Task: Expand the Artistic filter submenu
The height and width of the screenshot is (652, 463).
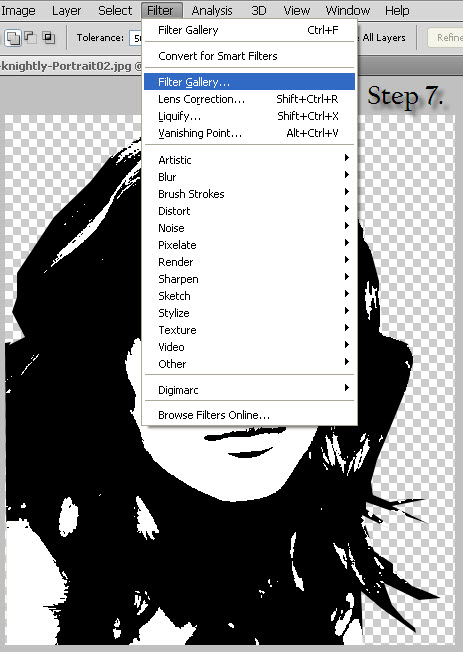Action: [x=249, y=160]
